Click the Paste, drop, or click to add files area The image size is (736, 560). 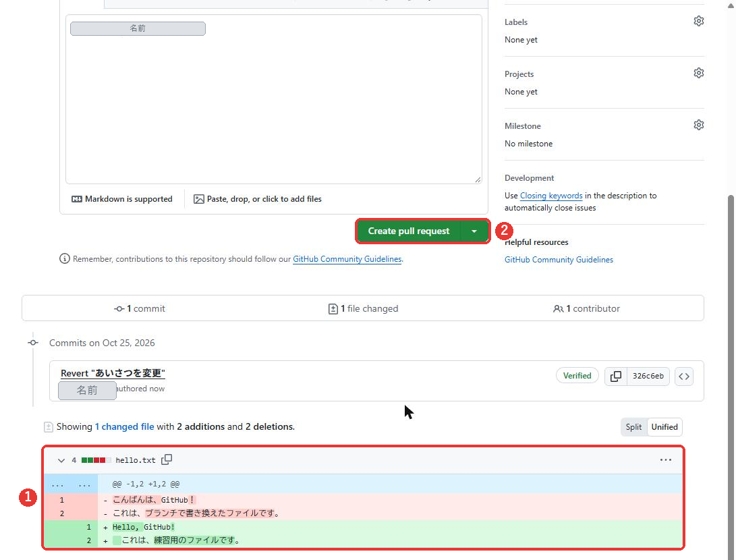tap(257, 199)
